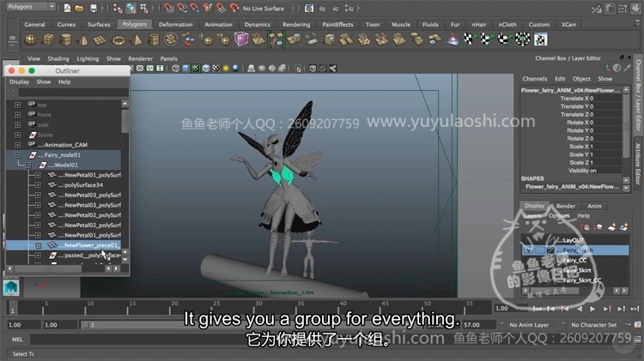Click the Open Scene folder icon
Screen dimensions: 644x361
click(80, 8)
